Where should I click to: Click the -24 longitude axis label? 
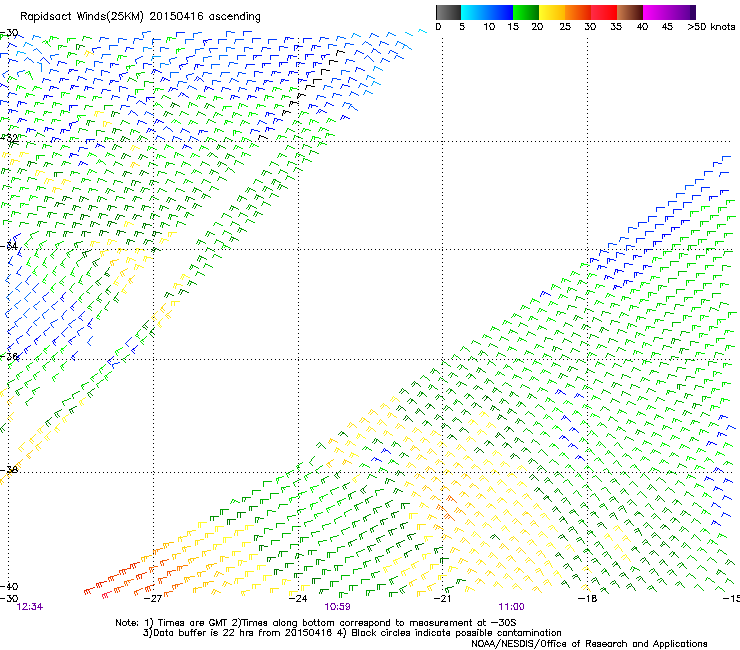[x=298, y=599]
